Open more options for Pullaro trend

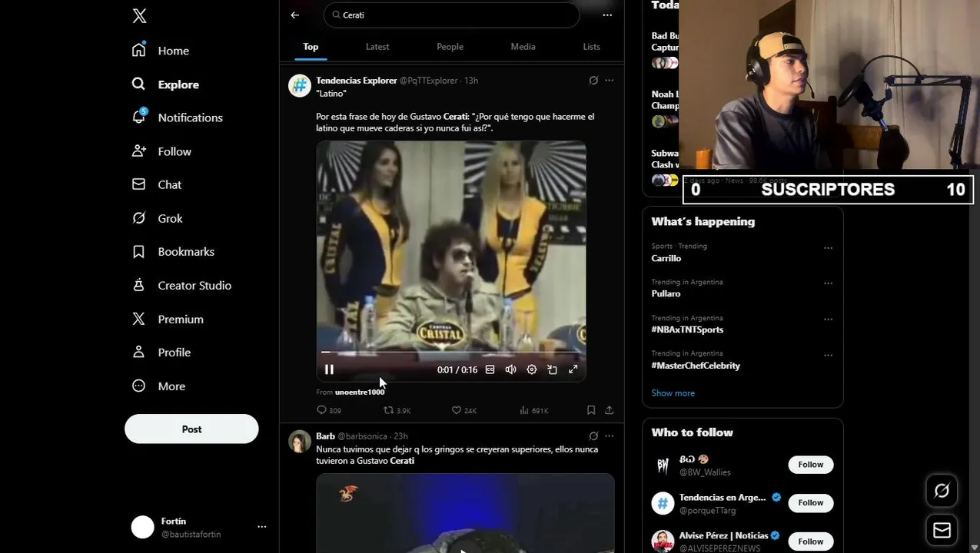(828, 283)
